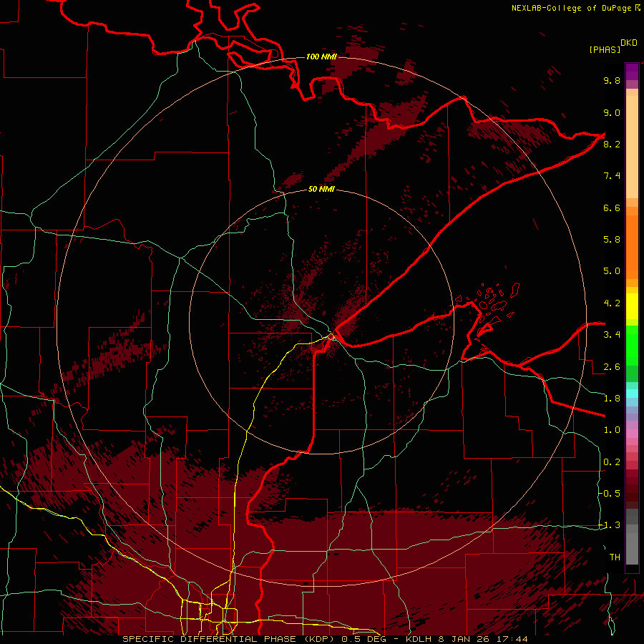Click the 1.0 scale value

pos(612,430)
